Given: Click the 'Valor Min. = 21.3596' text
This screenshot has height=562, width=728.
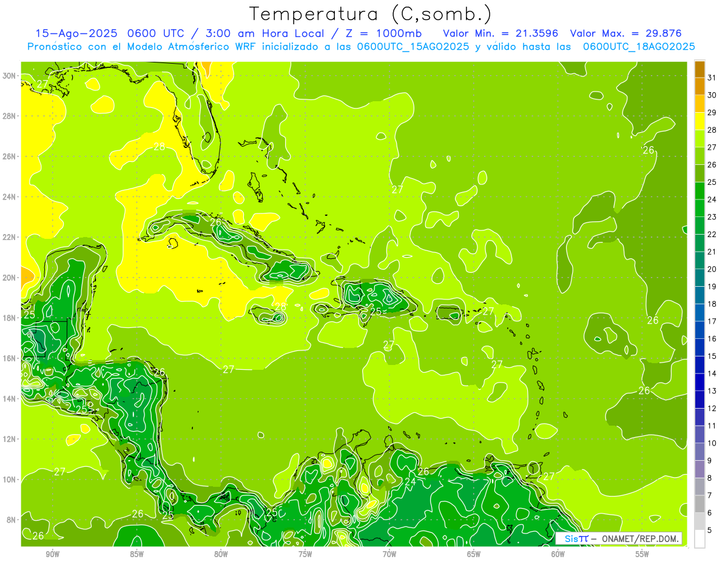Looking at the screenshot, I should pos(500,33).
